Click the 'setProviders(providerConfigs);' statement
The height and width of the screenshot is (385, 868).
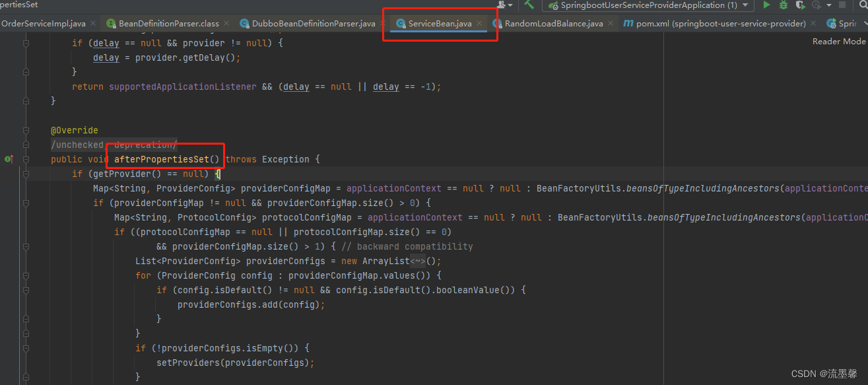(x=235, y=363)
